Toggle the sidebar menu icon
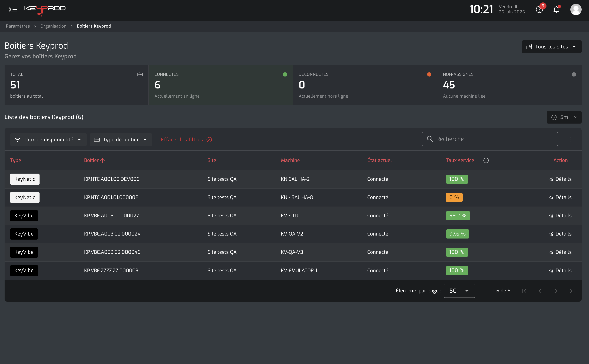 click(13, 9)
